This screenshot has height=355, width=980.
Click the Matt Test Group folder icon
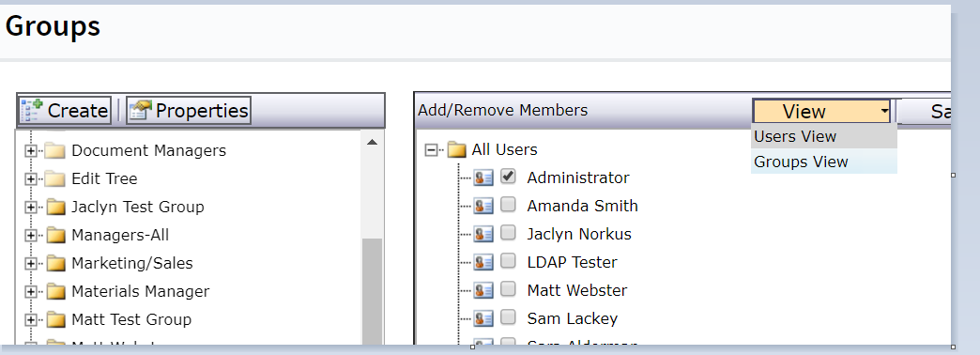click(55, 319)
